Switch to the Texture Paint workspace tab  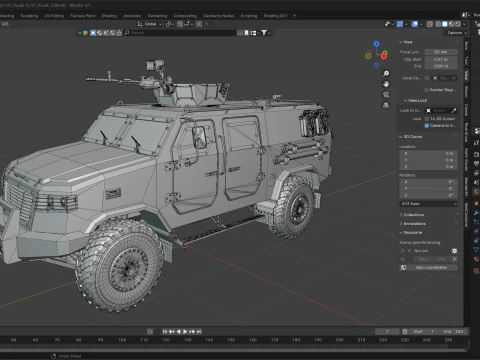tap(82, 16)
